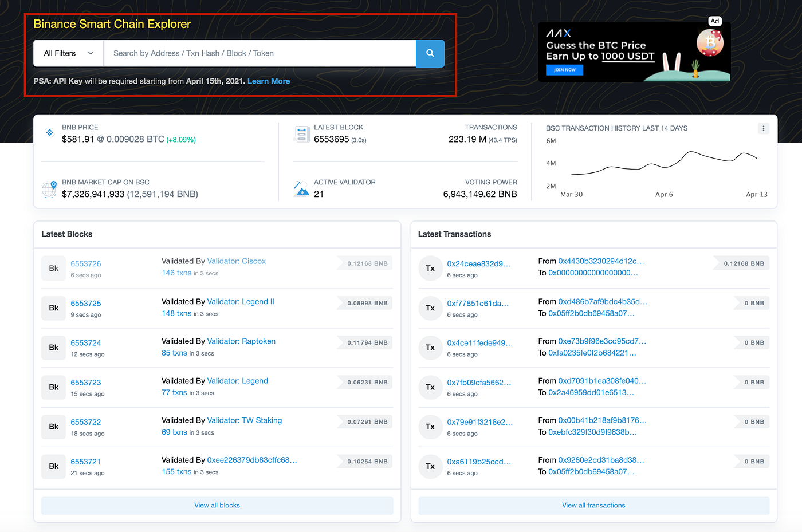This screenshot has height=532, width=802.
Task: Open transaction 0x4ce11fede949
Action: click(x=480, y=342)
